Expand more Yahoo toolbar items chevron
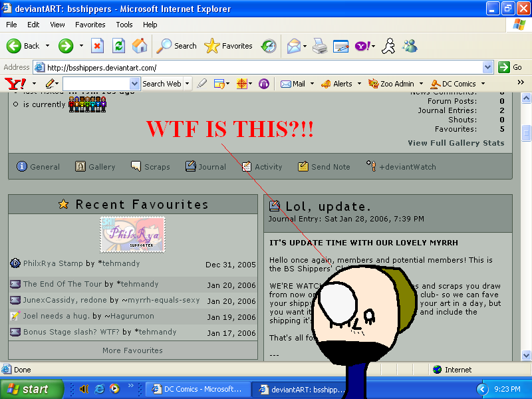The height and width of the screenshot is (399, 532). tap(521, 82)
